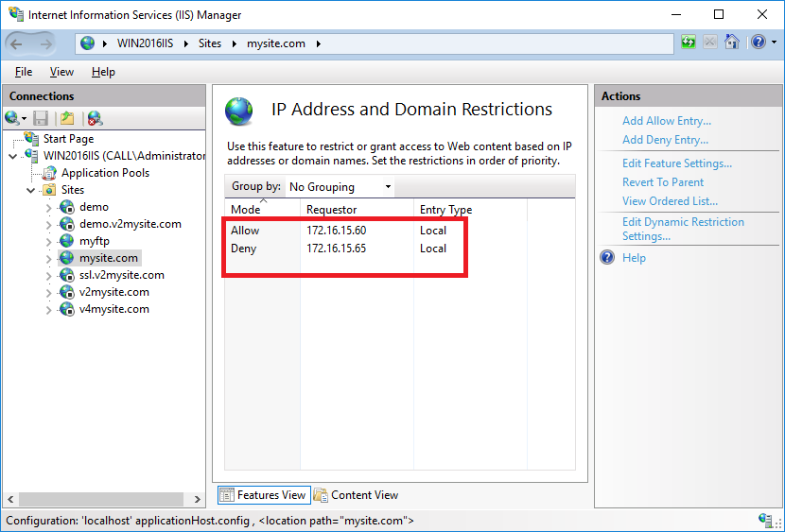Click Add Deny Entry link
The height and width of the screenshot is (532, 785).
click(x=665, y=140)
